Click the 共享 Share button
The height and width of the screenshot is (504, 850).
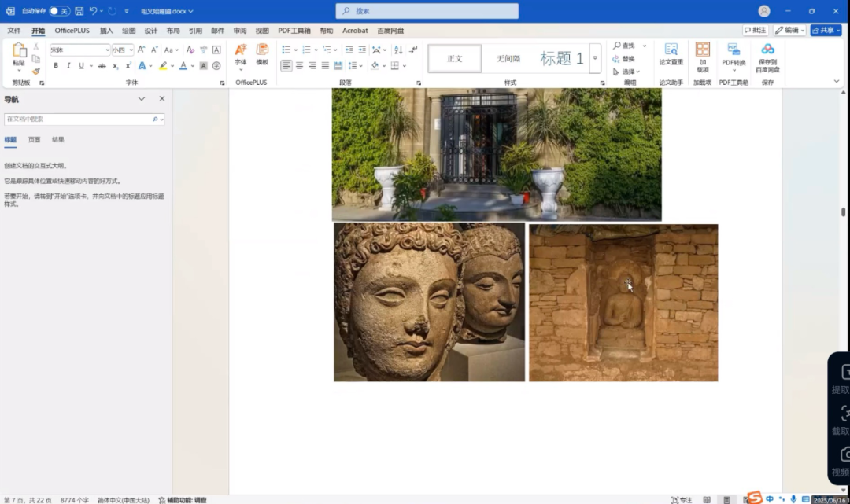[826, 30]
